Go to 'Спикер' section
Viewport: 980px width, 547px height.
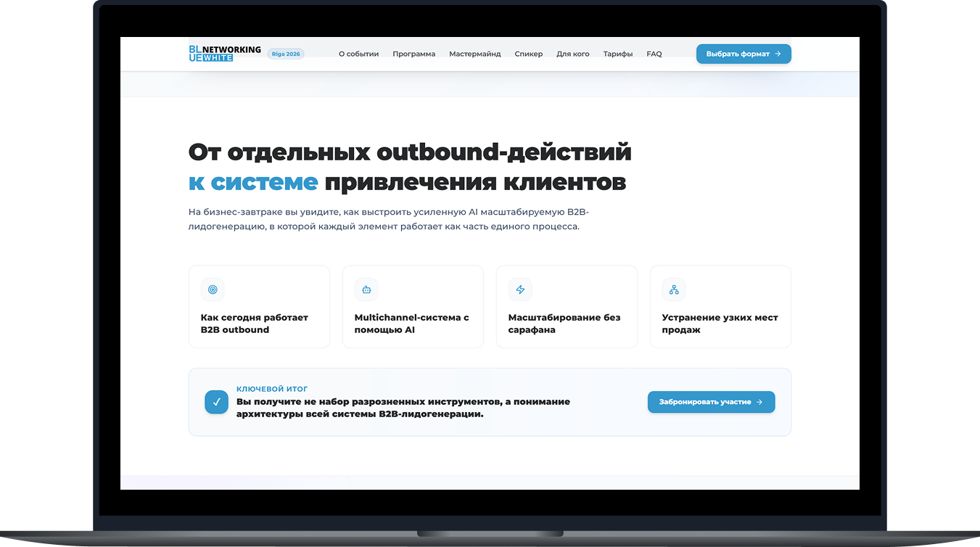pyautogui.click(x=529, y=54)
